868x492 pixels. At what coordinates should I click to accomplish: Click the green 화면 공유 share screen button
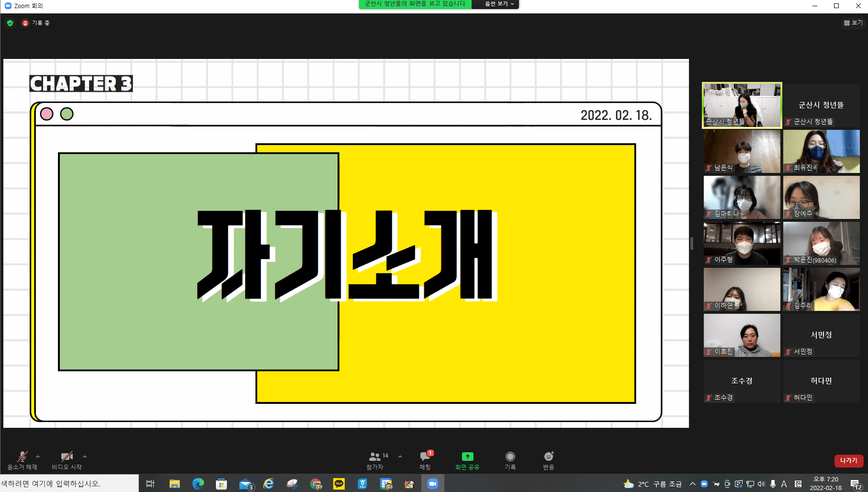[x=467, y=460]
